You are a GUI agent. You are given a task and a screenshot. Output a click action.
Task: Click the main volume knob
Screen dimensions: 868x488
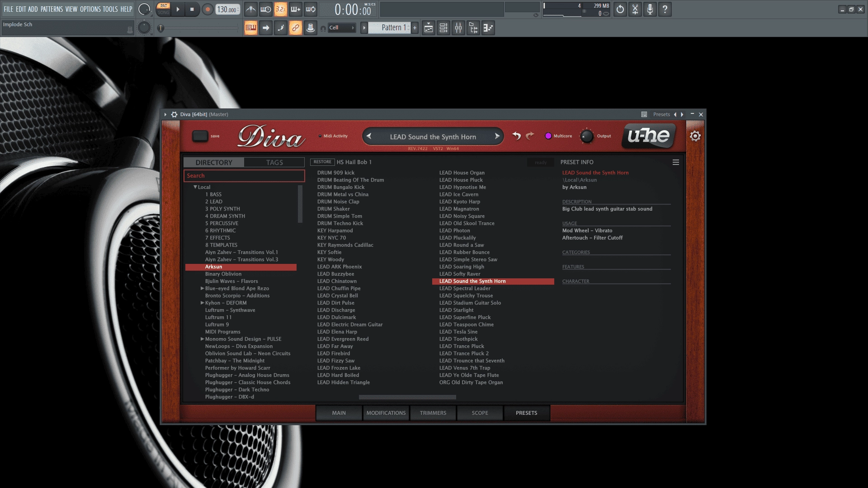tap(144, 9)
